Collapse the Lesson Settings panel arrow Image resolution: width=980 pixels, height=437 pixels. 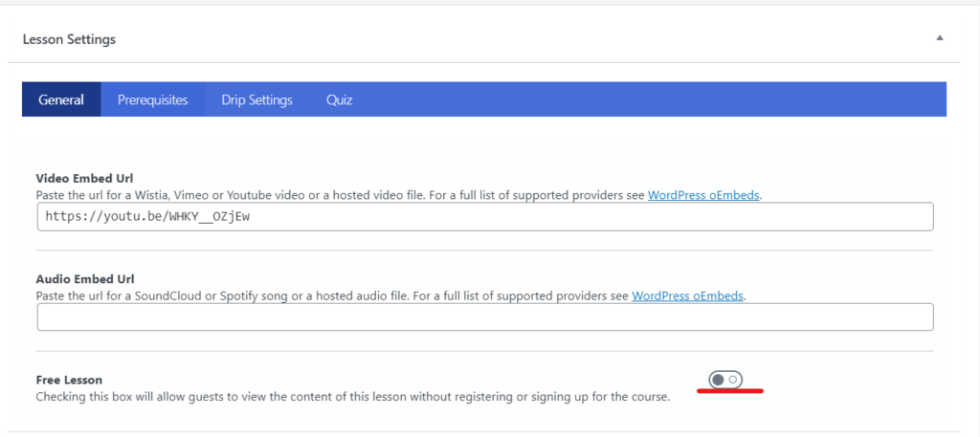point(940,38)
